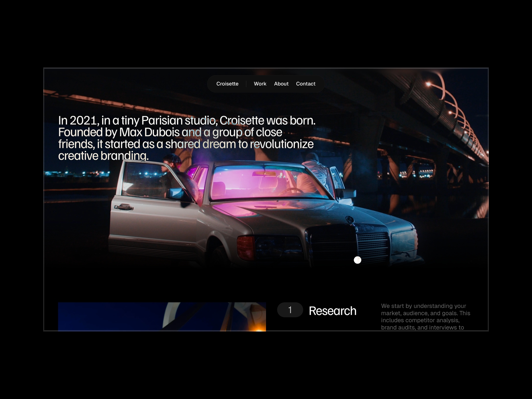
Task: Click the Research heading
Action: pos(332,311)
